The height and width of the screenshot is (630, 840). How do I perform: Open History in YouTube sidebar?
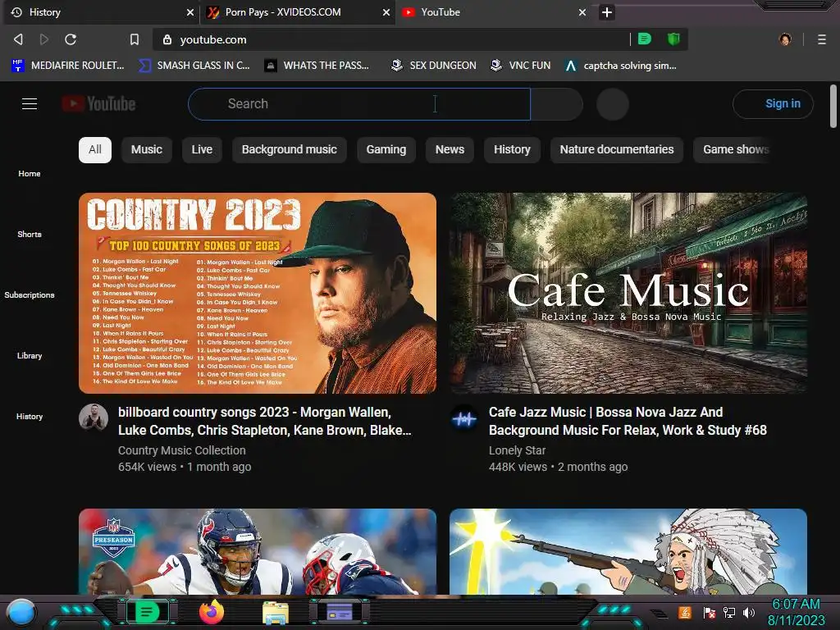[30, 416]
